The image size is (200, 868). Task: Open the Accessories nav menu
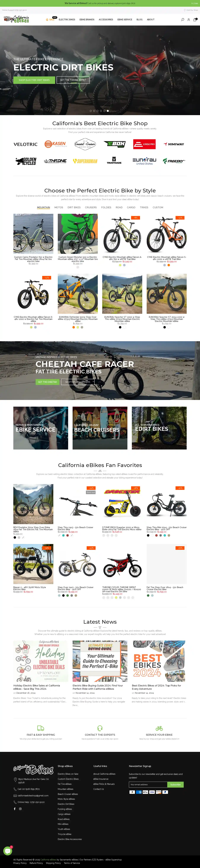click(x=106, y=20)
